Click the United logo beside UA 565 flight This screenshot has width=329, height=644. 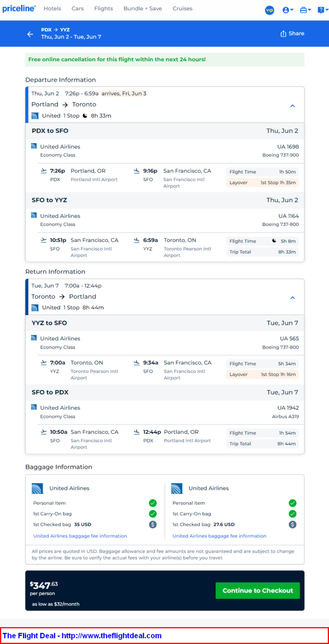34,338
